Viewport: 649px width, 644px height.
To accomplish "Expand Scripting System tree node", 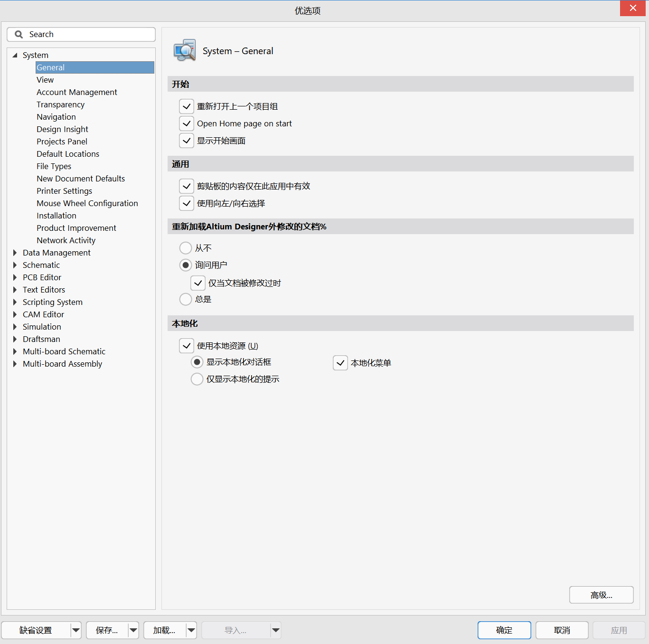I will tap(15, 302).
